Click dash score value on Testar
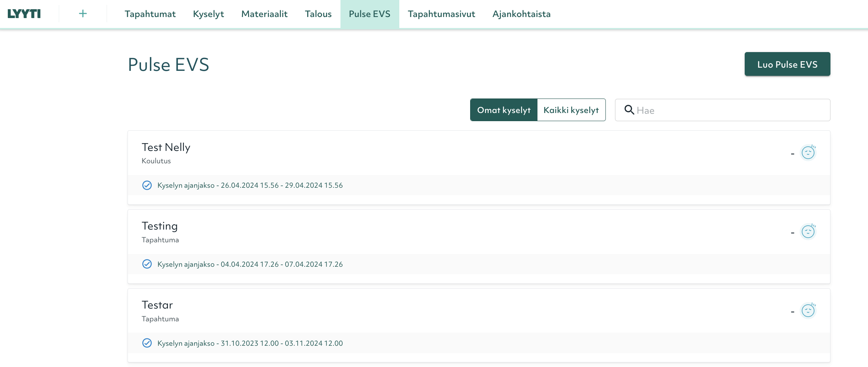The height and width of the screenshot is (367, 868). [x=793, y=312]
